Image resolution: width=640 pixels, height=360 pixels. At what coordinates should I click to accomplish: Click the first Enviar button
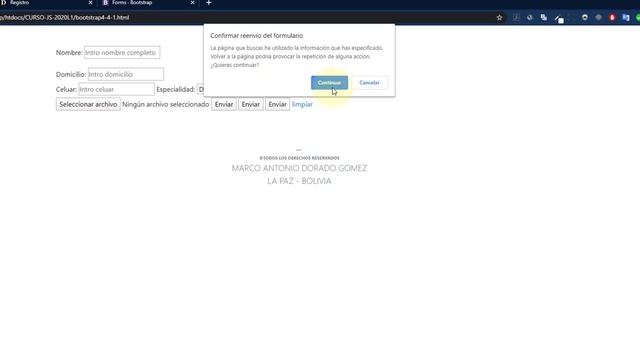(224, 104)
